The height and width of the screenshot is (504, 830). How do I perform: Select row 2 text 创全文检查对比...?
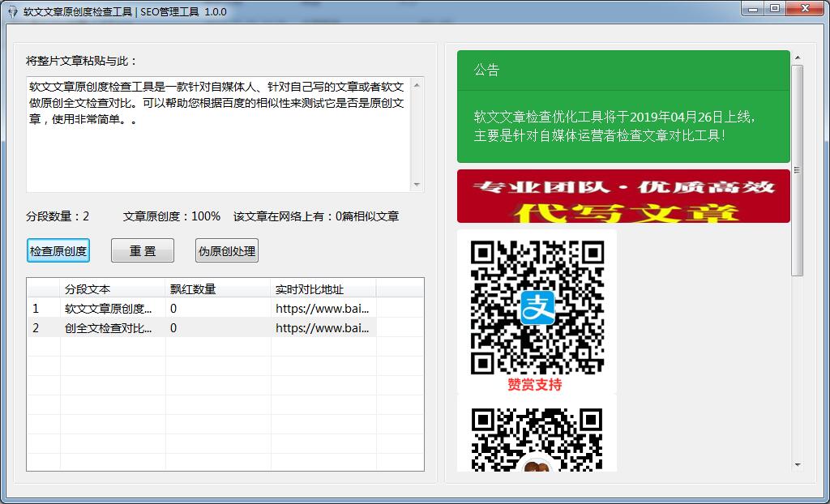pos(108,328)
